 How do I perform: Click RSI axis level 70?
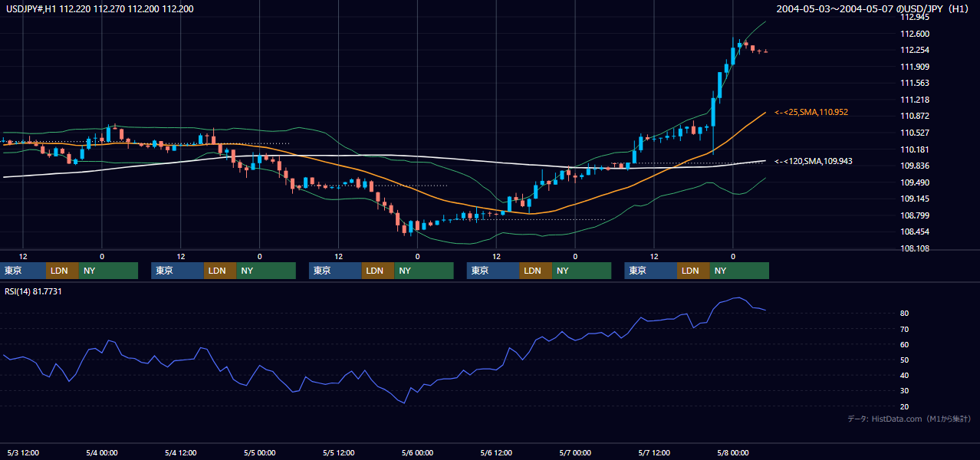tap(906, 330)
